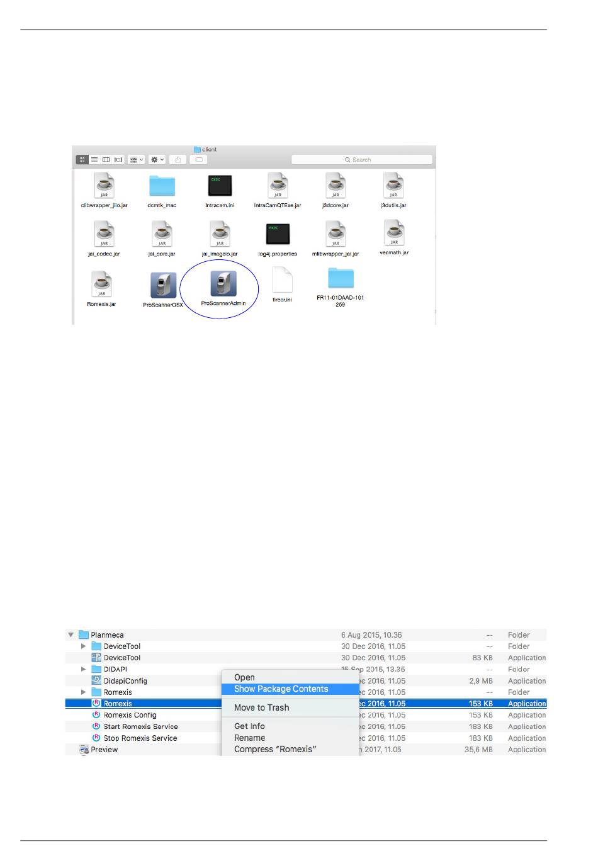Expand the DIDAPI folder
The height and width of the screenshot is (868, 598).
click(x=83, y=669)
